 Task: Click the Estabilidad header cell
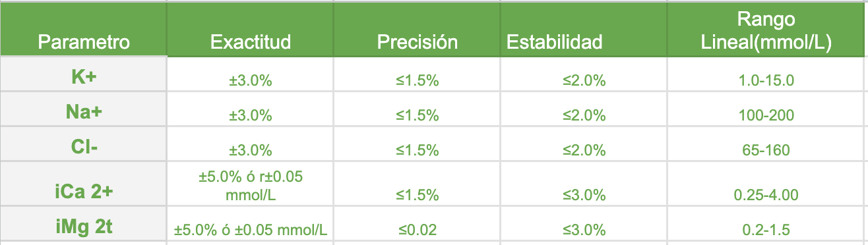click(x=584, y=28)
